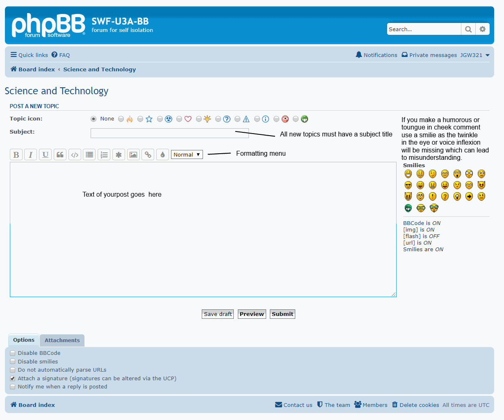This screenshot has width=504, height=420.
Task: Switch to the Attachments tab
Action: point(62,341)
